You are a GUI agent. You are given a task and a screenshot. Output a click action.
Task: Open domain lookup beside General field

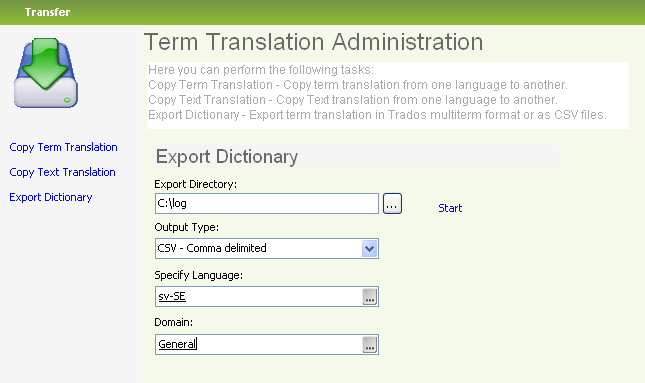[x=369, y=345]
